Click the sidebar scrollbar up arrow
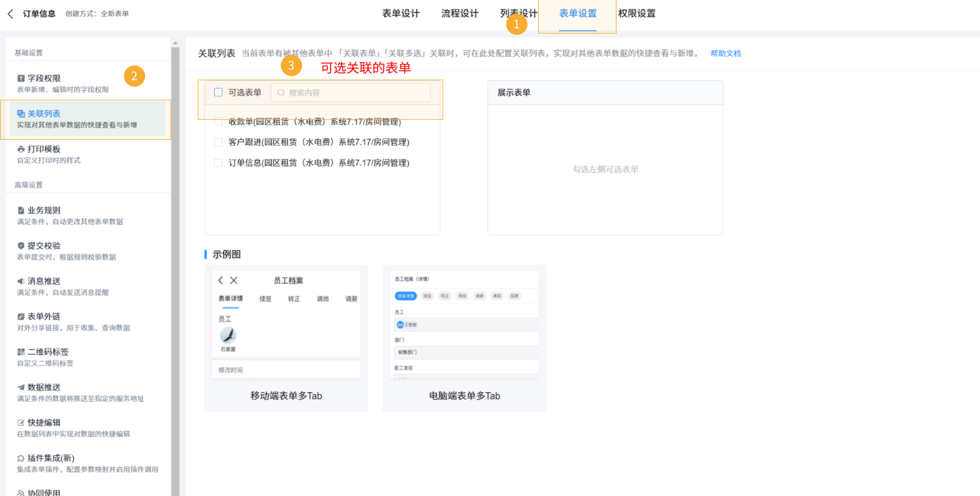Viewport: 980px width, 496px height. (x=175, y=43)
